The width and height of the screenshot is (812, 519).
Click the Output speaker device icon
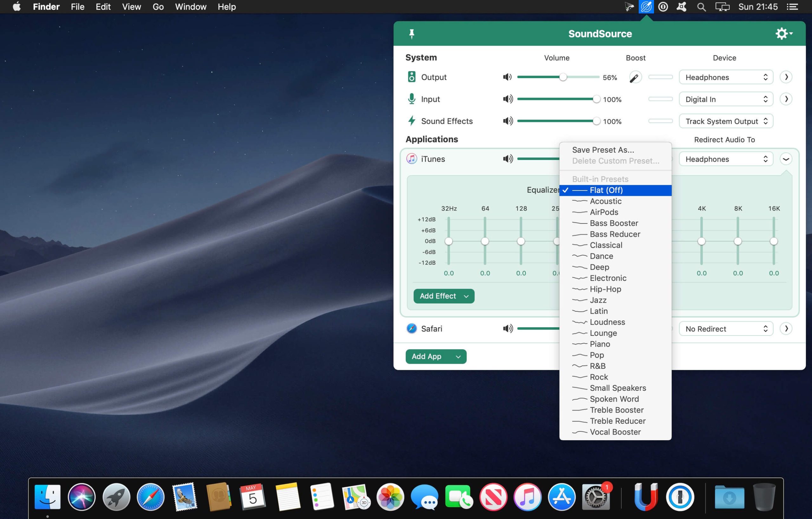point(411,77)
